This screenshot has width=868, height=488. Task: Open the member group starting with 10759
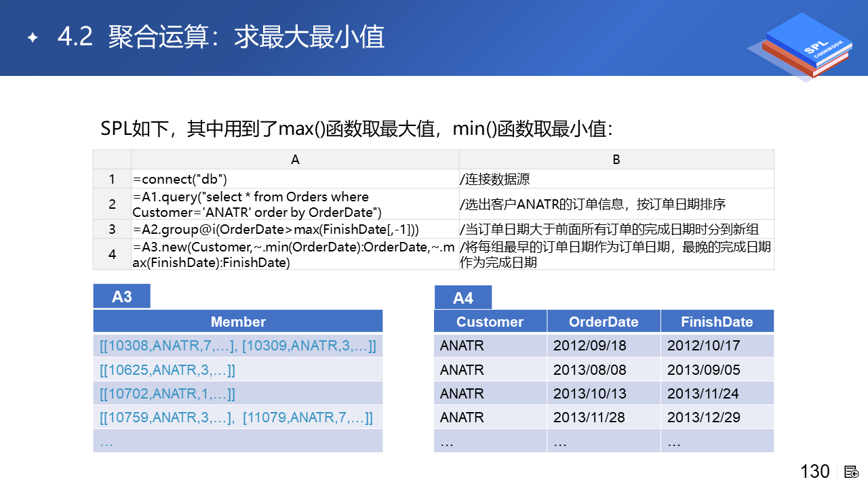tap(236, 418)
